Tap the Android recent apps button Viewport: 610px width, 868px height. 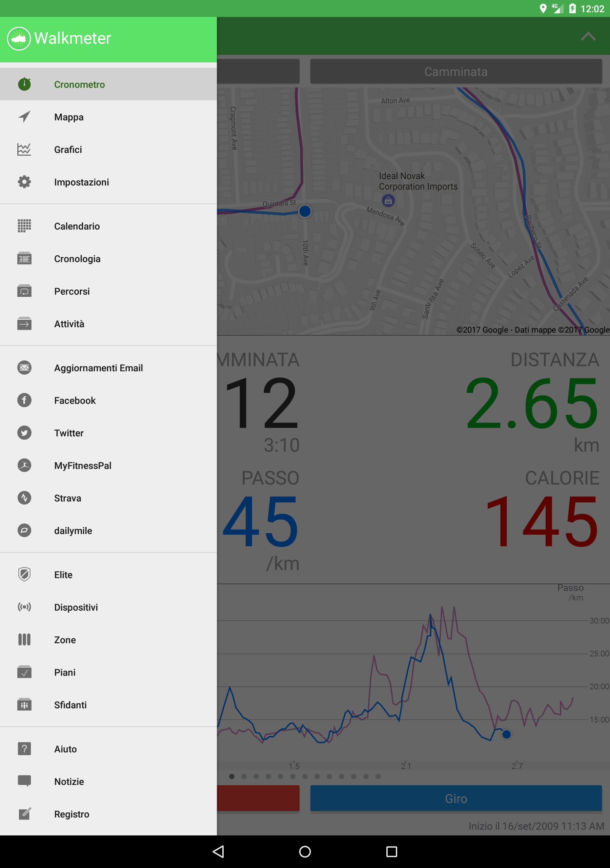[x=391, y=851]
